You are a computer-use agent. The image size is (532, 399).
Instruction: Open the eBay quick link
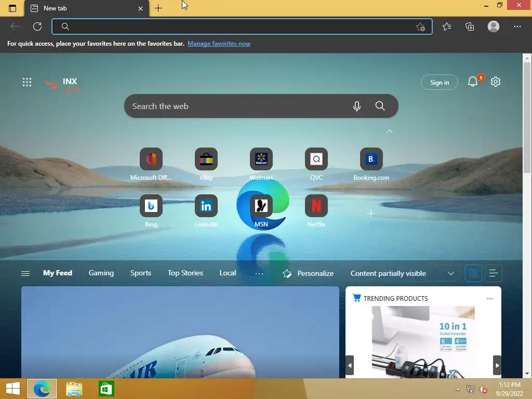pyautogui.click(x=206, y=165)
